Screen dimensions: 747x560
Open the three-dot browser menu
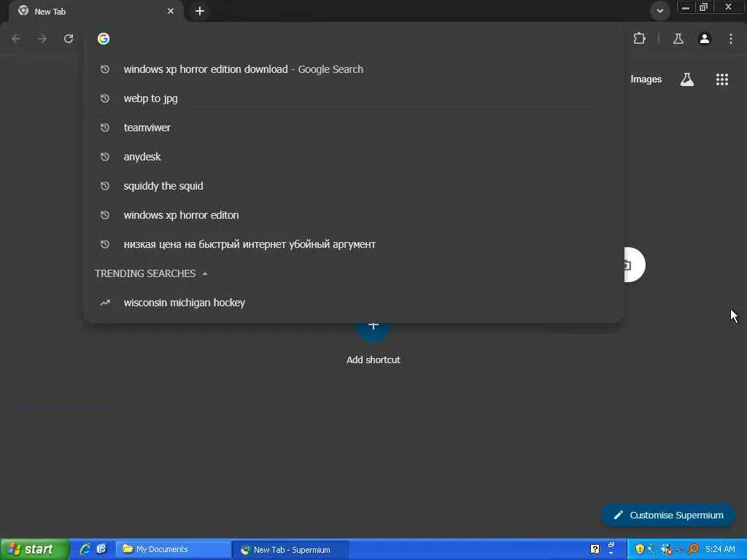point(731,39)
